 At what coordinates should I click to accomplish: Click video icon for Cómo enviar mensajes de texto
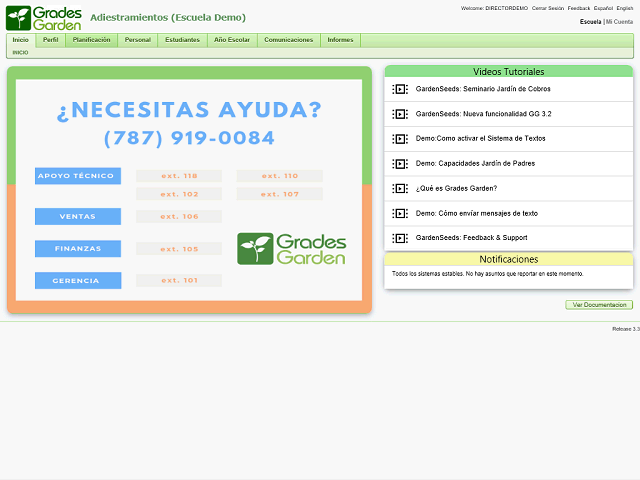coord(400,213)
